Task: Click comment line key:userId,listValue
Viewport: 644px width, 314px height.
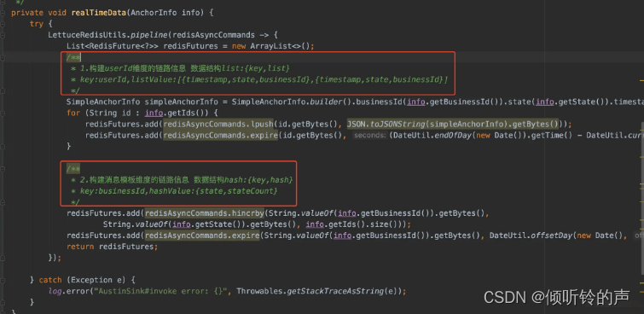Action: (259, 79)
